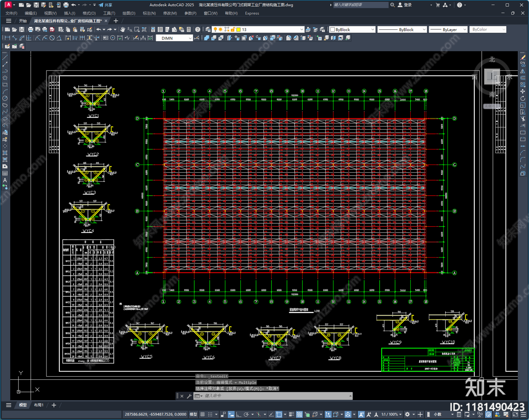Select the Line draw tool
Viewport: 529px width, 420px height.
click(x=5, y=57)
